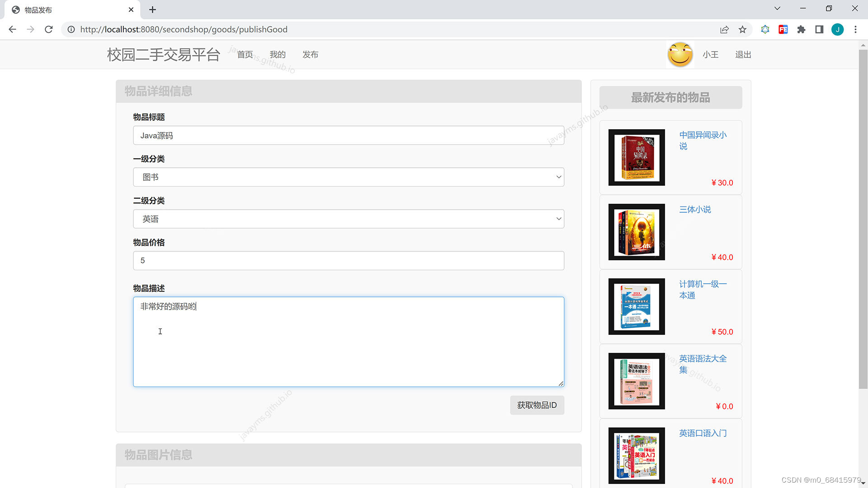Click the 中国异闻录 book cover thumbnail
This screenshot has height=488, width=868.
(x=637, y=157)
